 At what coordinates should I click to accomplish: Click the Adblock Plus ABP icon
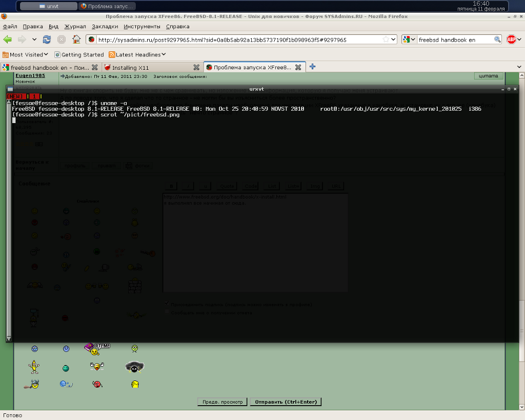511,39
